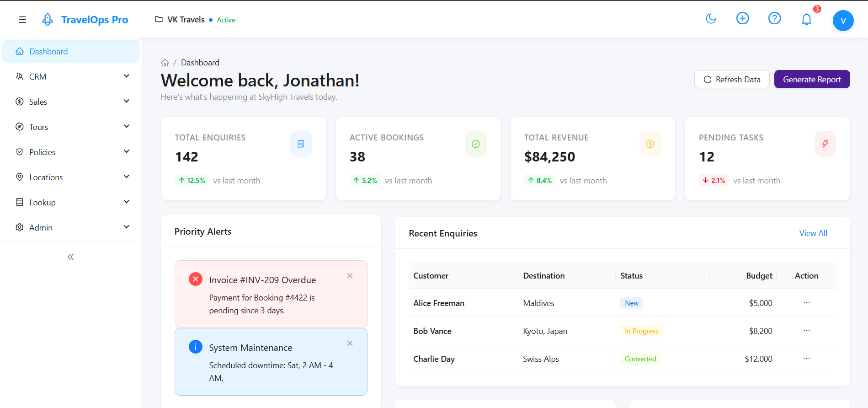
Task: Click the Total Revenue dollar icon
Action: coord(650,144)
